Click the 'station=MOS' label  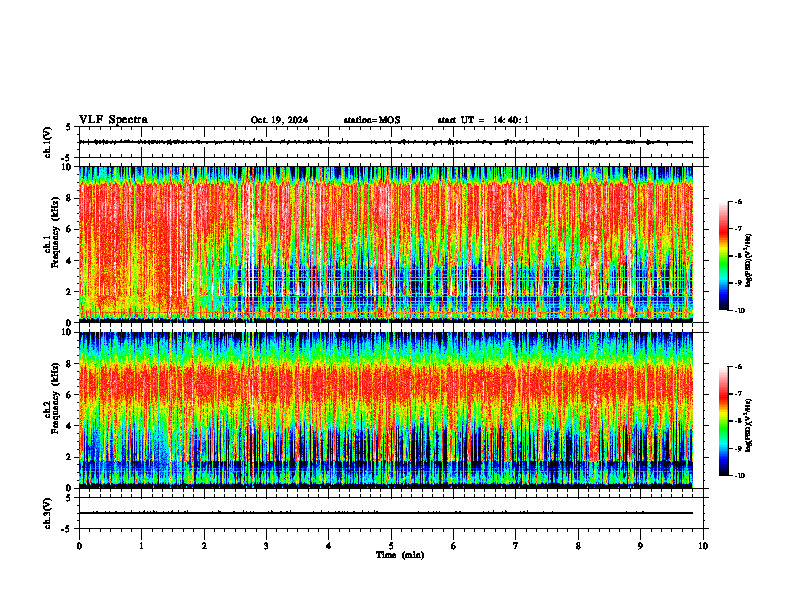[x=372, y=120]
